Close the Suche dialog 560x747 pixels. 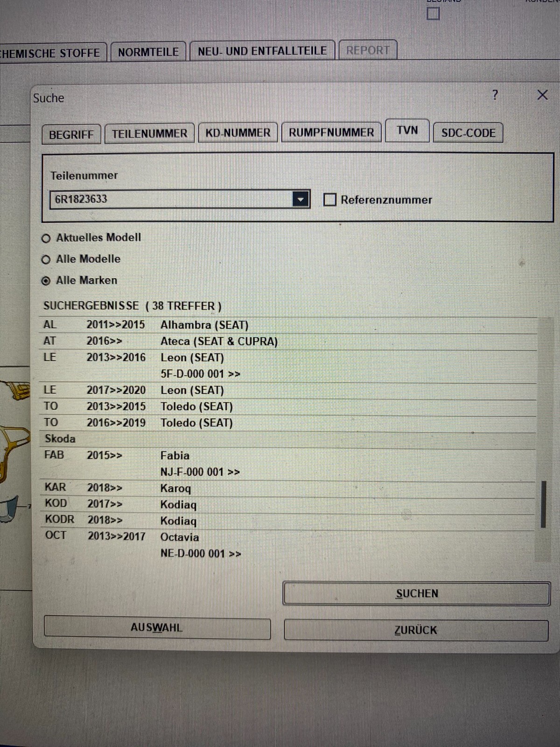click(x=542, y=95)
